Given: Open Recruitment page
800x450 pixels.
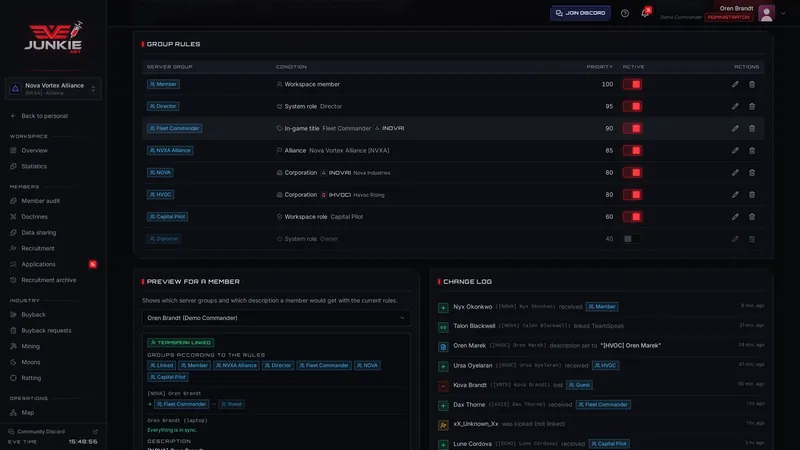Looking at the screenshot, I should 38,248.
